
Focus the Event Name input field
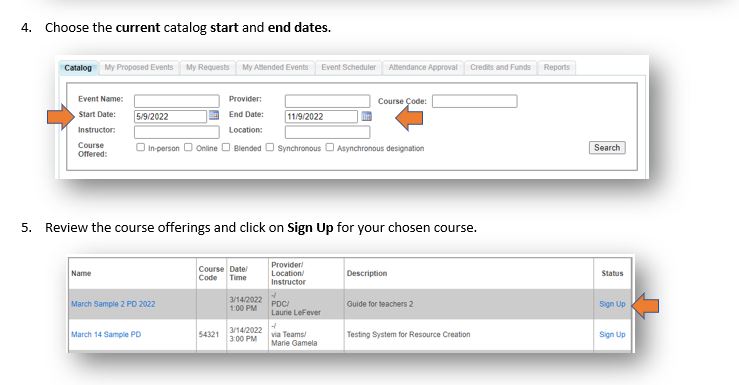[x=177, y=101]
